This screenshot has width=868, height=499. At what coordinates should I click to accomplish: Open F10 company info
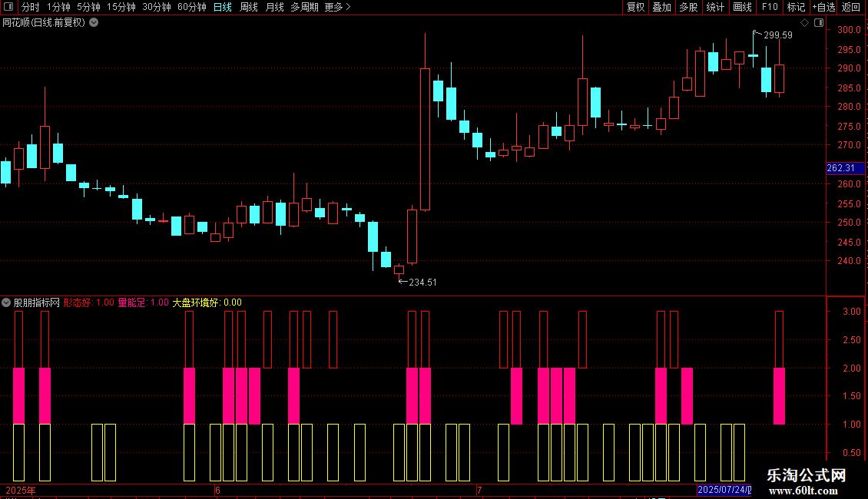click(x=770, y=7)
